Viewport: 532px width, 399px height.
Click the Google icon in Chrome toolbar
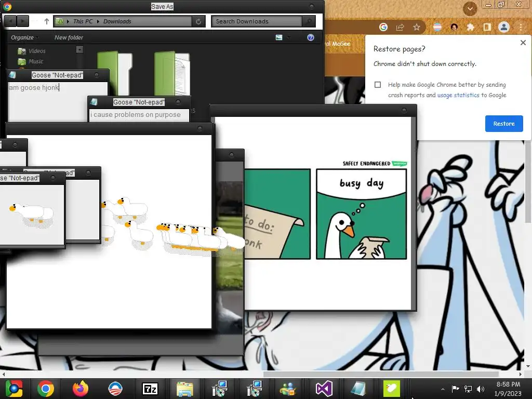pos(383,27)
